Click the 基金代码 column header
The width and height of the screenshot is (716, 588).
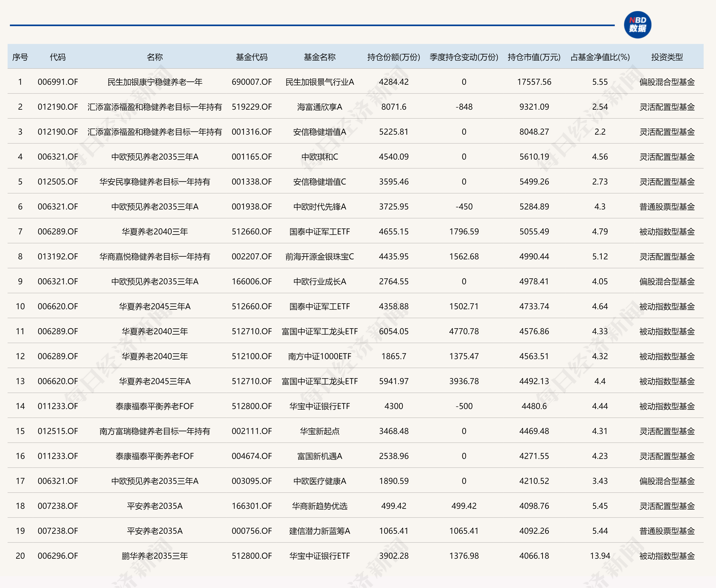[252, 57]
